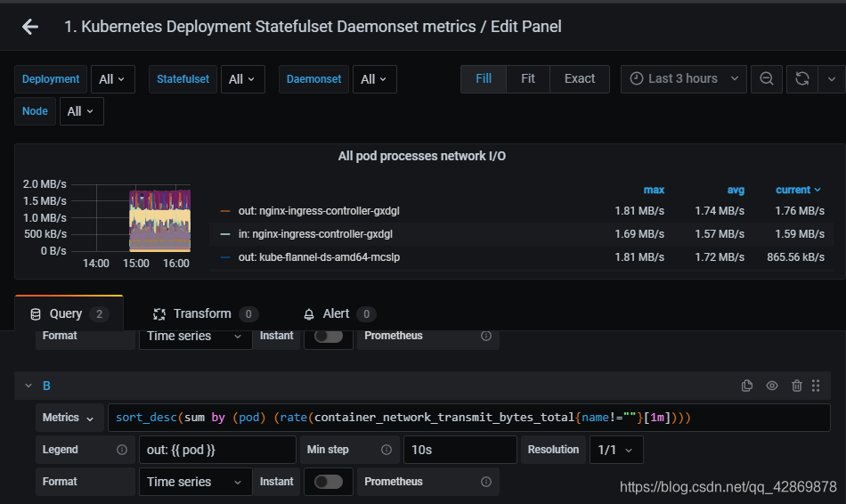The image size is (846, 504).
Task: Open color picker for in: nginx-ingress series
Action: [x=225, y=234]
